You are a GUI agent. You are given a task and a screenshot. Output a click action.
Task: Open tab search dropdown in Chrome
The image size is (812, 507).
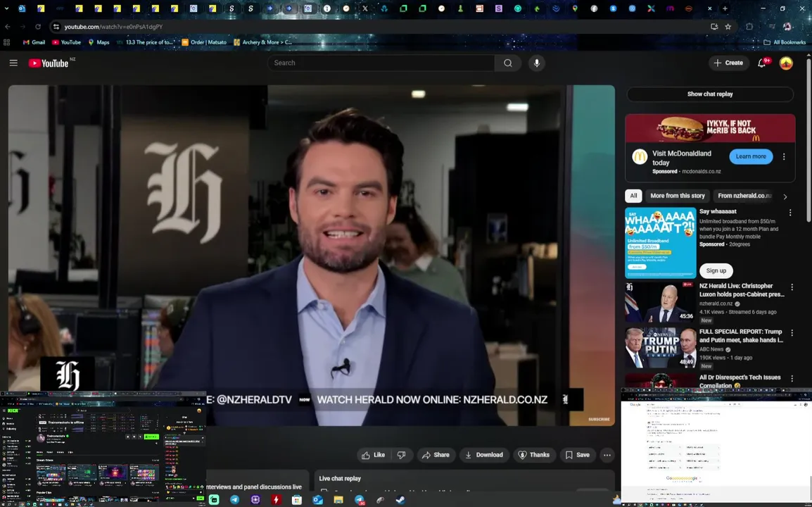pos(7,8)
